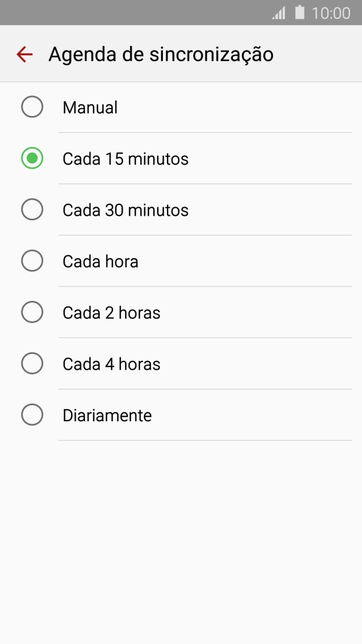This screenshot has height=644, width=362.
Task: Tap the Cada 30 minutos label
Action: pos(126,210)
